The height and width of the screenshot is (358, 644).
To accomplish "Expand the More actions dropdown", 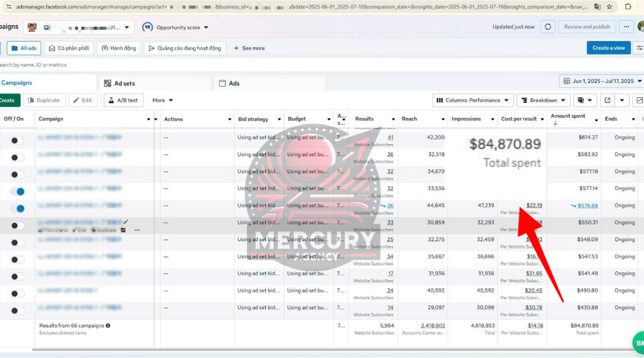I will click(162, 100).
